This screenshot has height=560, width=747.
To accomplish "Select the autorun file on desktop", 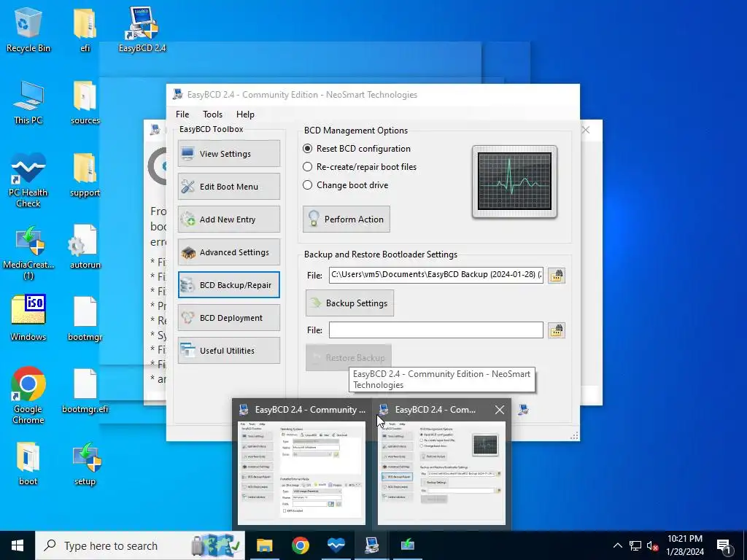I will click(85, 247).
